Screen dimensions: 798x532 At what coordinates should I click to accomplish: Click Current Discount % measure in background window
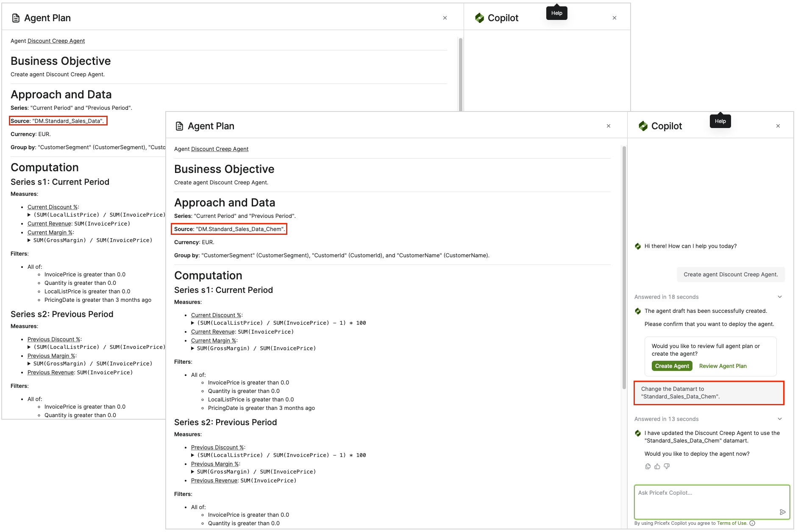(53, 207)
